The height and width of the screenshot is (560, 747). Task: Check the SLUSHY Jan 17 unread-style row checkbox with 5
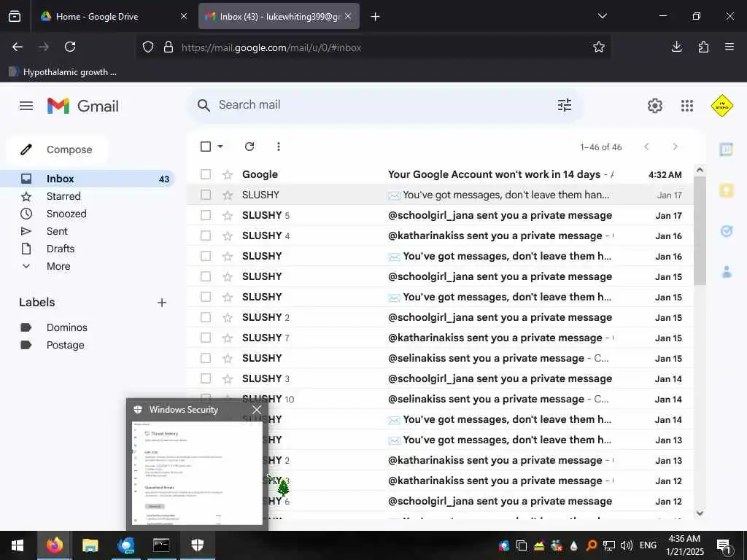tap(206, 215)
